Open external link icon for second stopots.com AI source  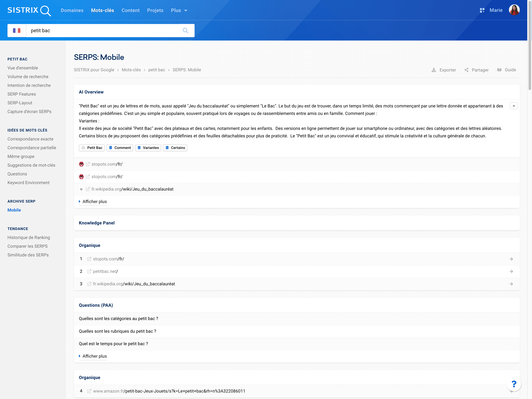88,177
